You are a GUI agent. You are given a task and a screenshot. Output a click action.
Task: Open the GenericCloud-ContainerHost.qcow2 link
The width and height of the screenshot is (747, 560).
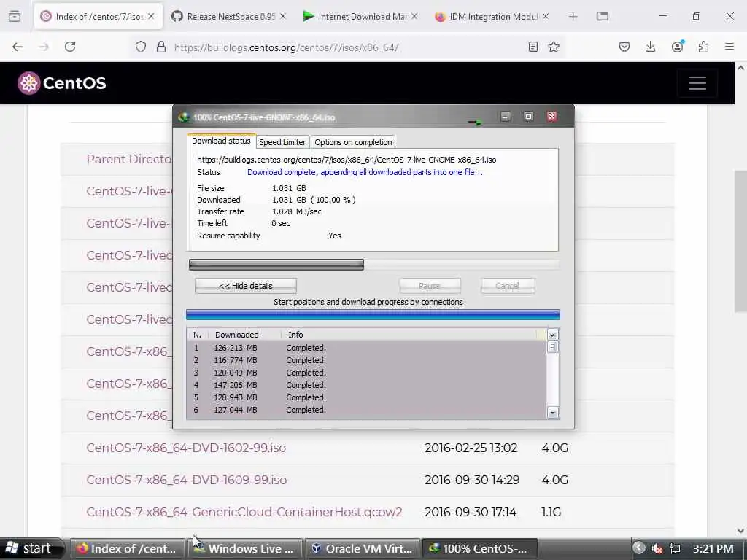pyautogui.click(x=244, y=512)
